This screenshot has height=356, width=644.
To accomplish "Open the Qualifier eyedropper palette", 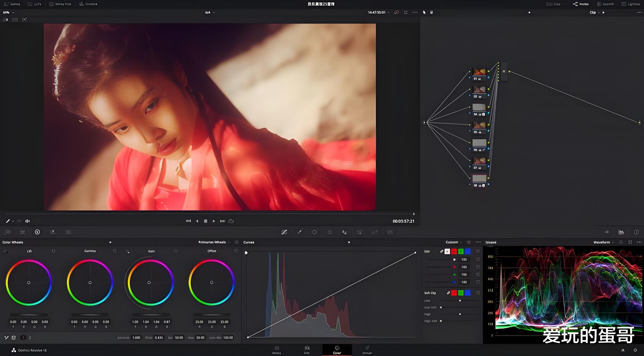I will 299,232.
